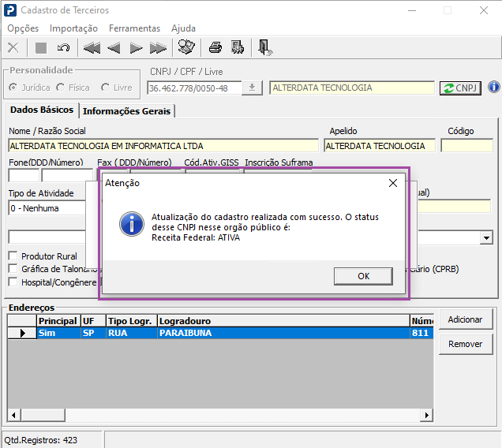Click OK in the Atenção dialog

(363, 276)
